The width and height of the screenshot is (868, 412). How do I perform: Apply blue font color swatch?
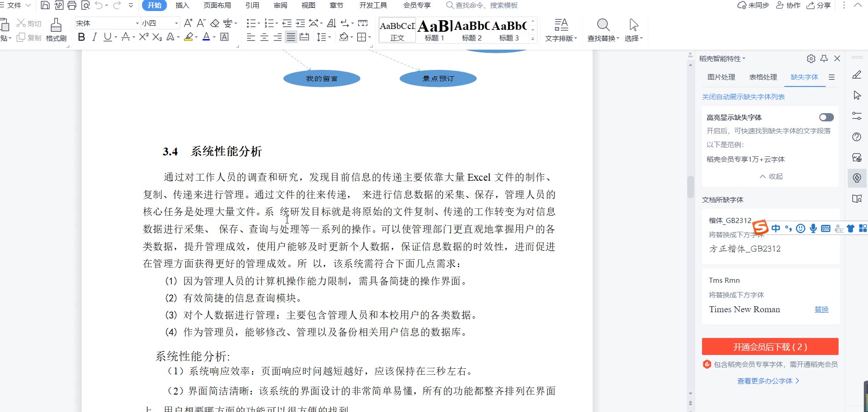206,37
